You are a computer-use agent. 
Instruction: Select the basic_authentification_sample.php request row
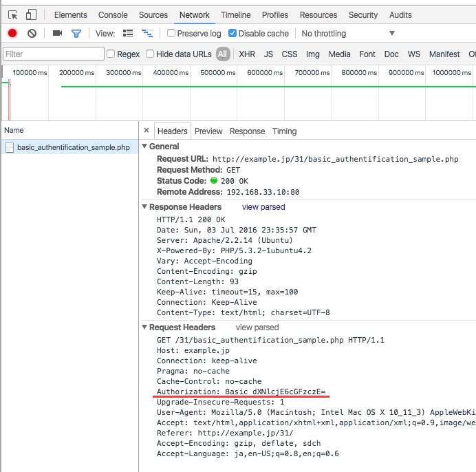tap(70, 147)
